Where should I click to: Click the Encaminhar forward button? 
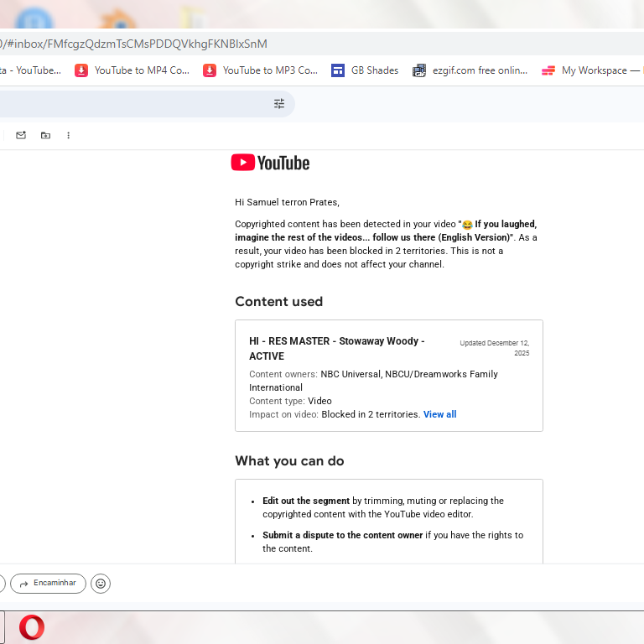coord(48,584)
